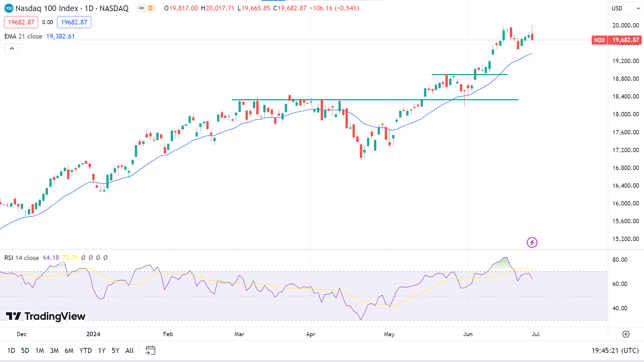Screen dimensions: 644x362
Task: Click the spread value 0.00
Action: coord(48,22)
